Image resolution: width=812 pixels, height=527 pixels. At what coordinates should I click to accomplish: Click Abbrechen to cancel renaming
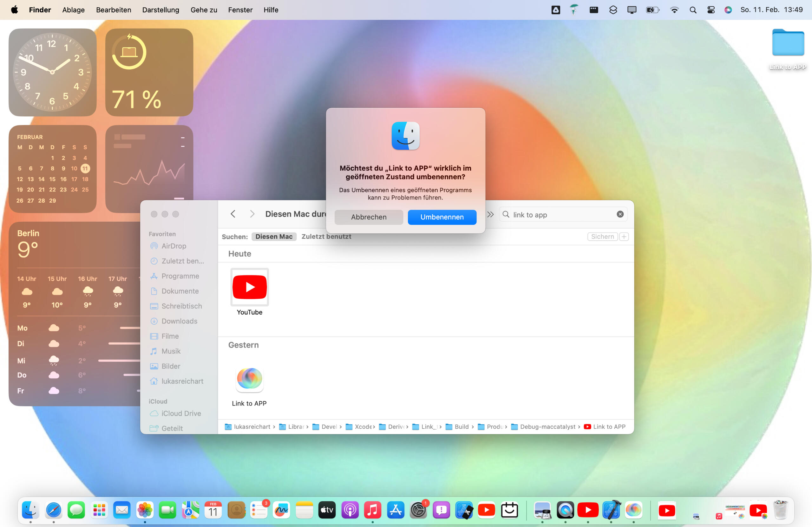point(369,217)
